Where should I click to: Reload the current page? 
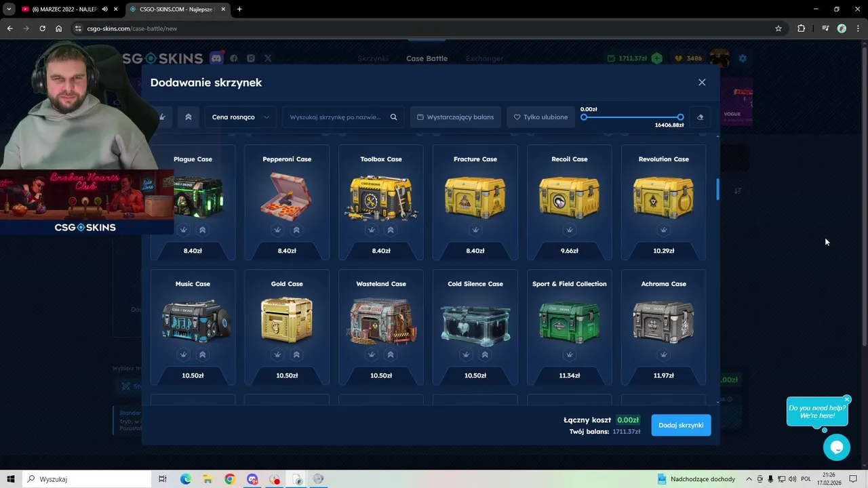(42, 28)
